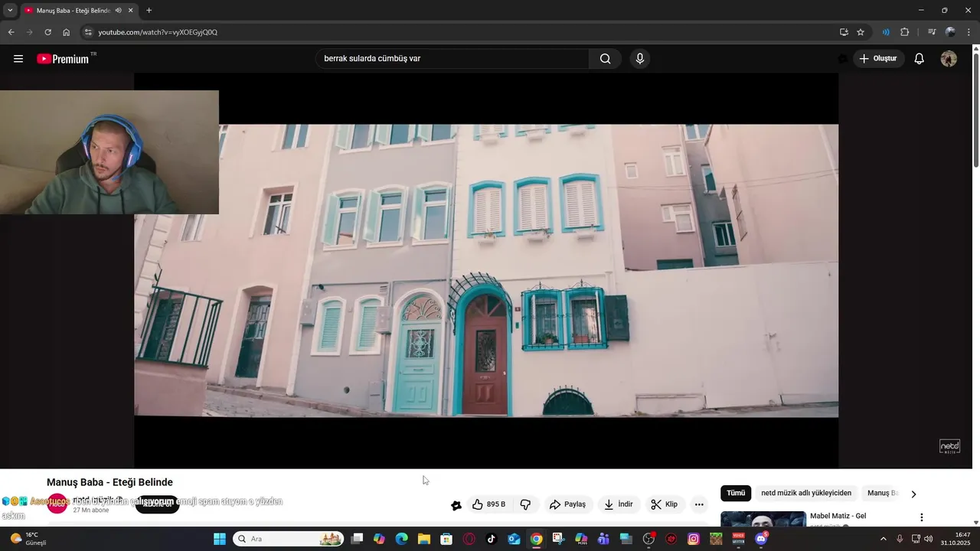Open browser home page button
The image size is (980, 551).
pyautogui.click(x=66, y=32)
